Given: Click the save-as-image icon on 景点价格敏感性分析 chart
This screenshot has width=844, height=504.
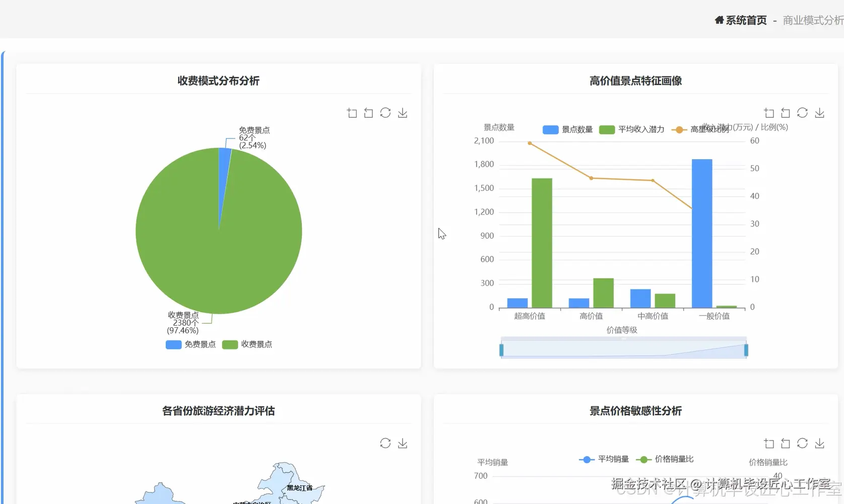Looking at the screenshot, I should (x=820, y=443).
